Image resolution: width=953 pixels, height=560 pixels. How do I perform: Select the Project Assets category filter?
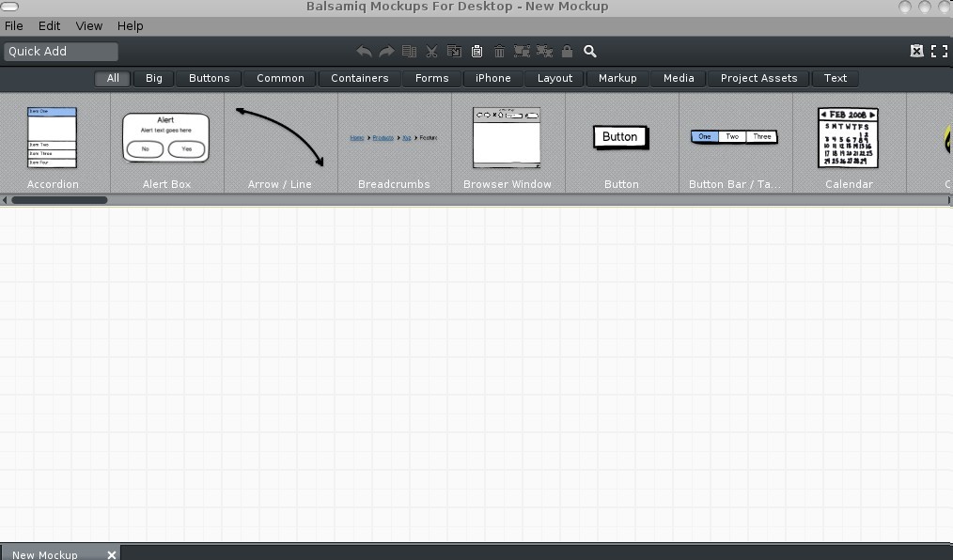coord(758,78)
